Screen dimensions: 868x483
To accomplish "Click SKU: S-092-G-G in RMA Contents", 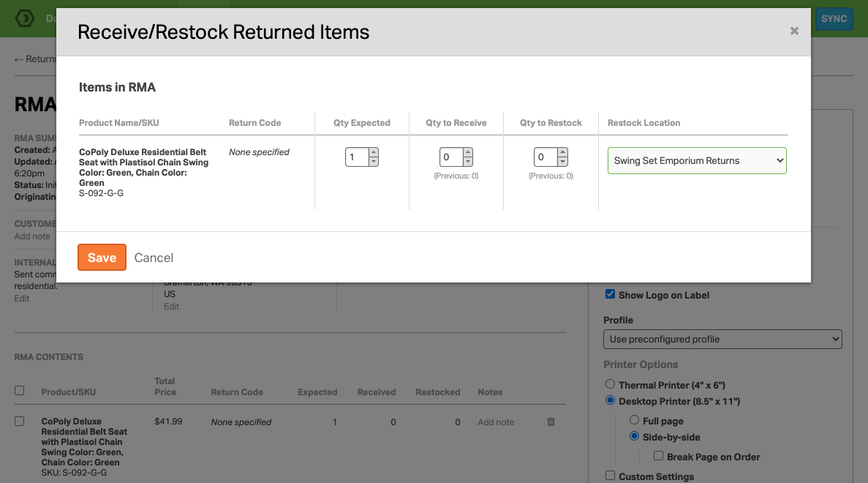I will click(x=74, y=473).
